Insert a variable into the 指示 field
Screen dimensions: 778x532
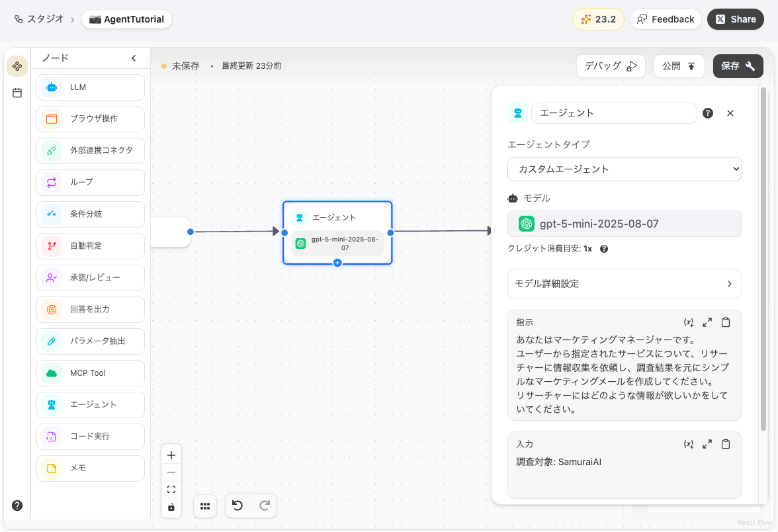(x=689, y=322)
